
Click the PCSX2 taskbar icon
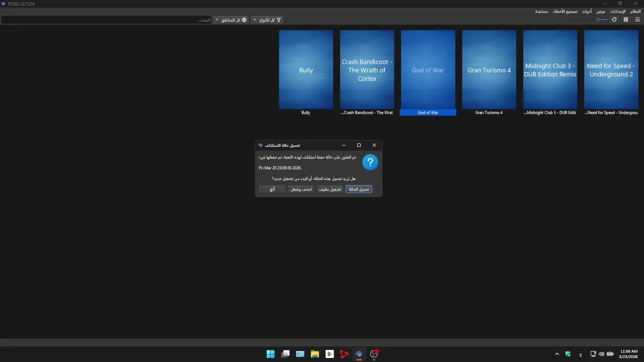(x=359, y=354)
